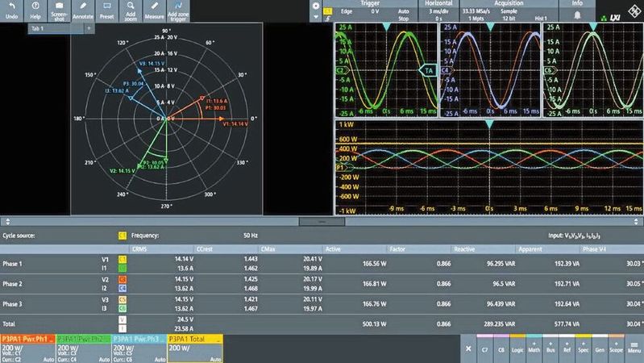The height and width of the screenshot is (363, 644).
Task: Toggle channel C7
Action: coord(484,348)
